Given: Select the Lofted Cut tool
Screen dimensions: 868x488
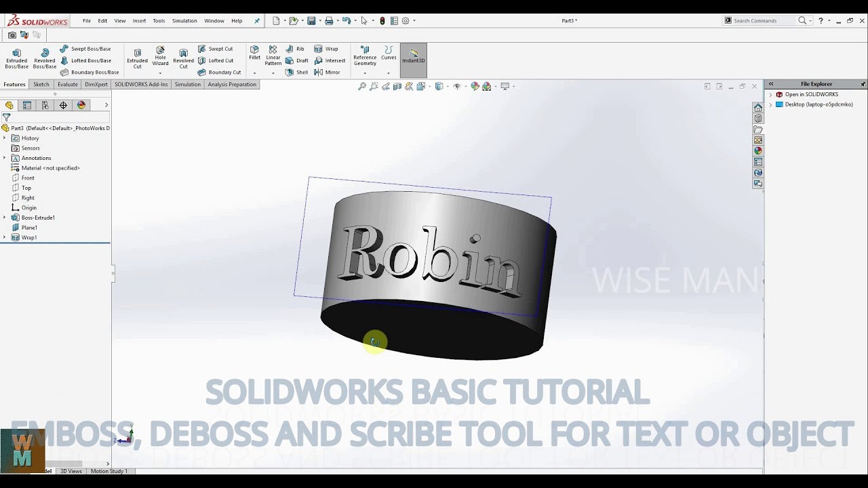Looking at the screenshot, I should [215, 60].
